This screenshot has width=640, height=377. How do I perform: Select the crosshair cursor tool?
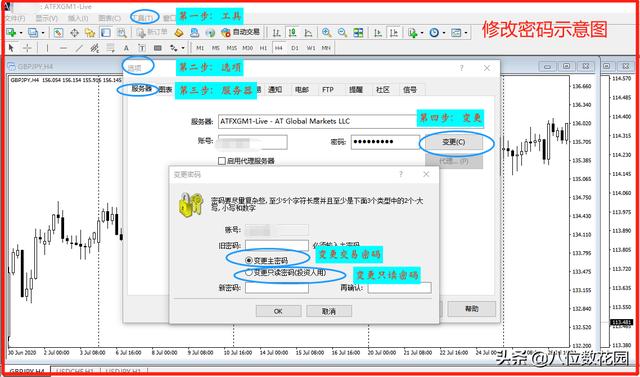tap(27, 48)
